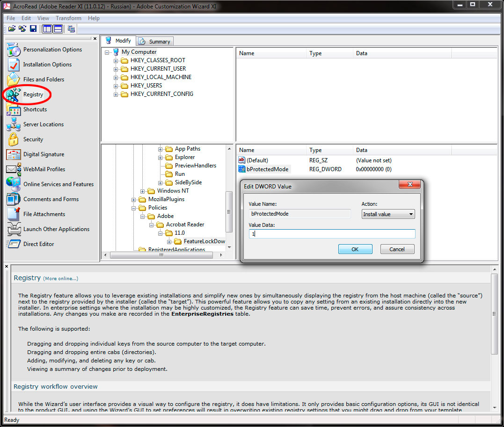Click the Adobe Reader icon in title bar
This screenshot has height=427, width=504.
(7, 6)
